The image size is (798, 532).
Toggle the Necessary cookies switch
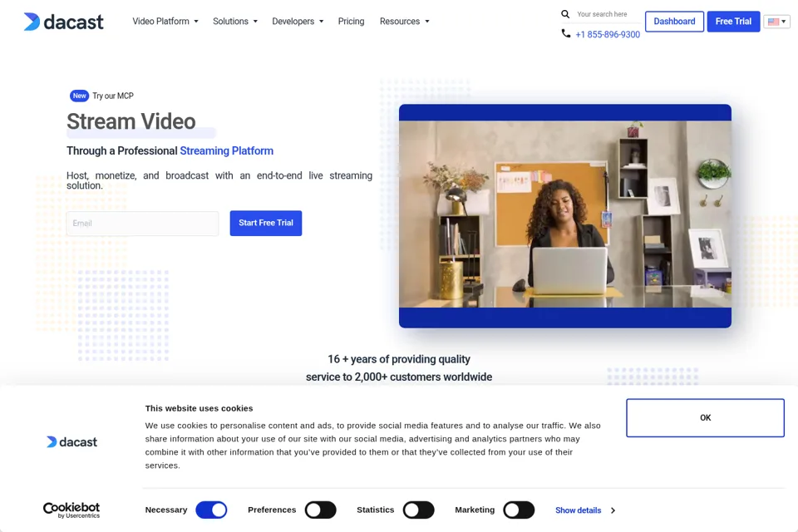click(211, 510)
